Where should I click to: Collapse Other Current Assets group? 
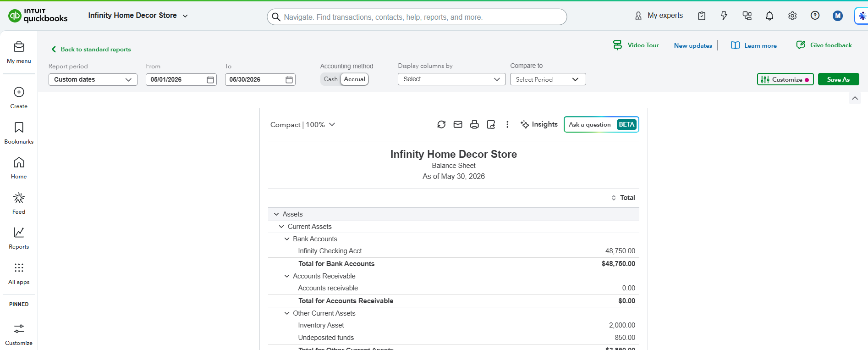287,313
